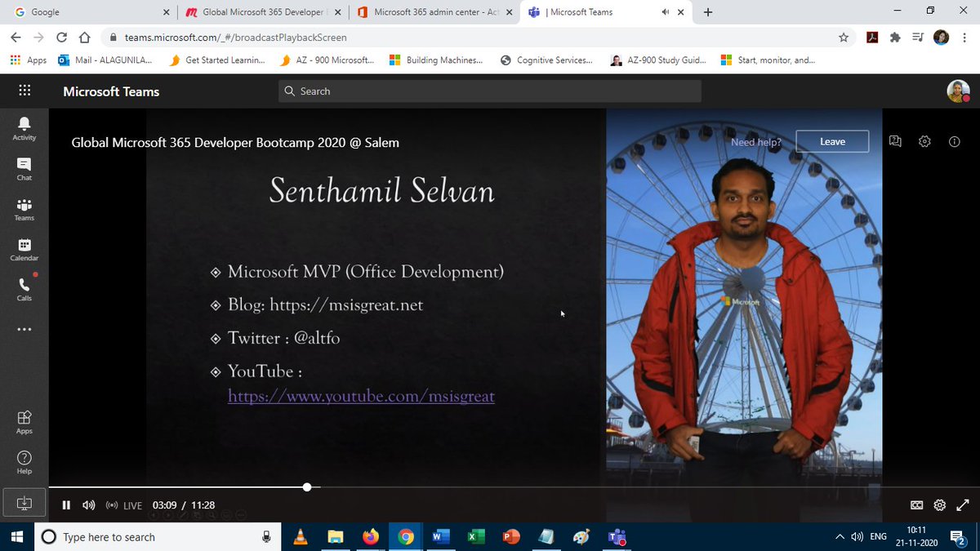Click the playback progress slider handle
The width and height of the screenshot is (980, 551).
[307, 487]
